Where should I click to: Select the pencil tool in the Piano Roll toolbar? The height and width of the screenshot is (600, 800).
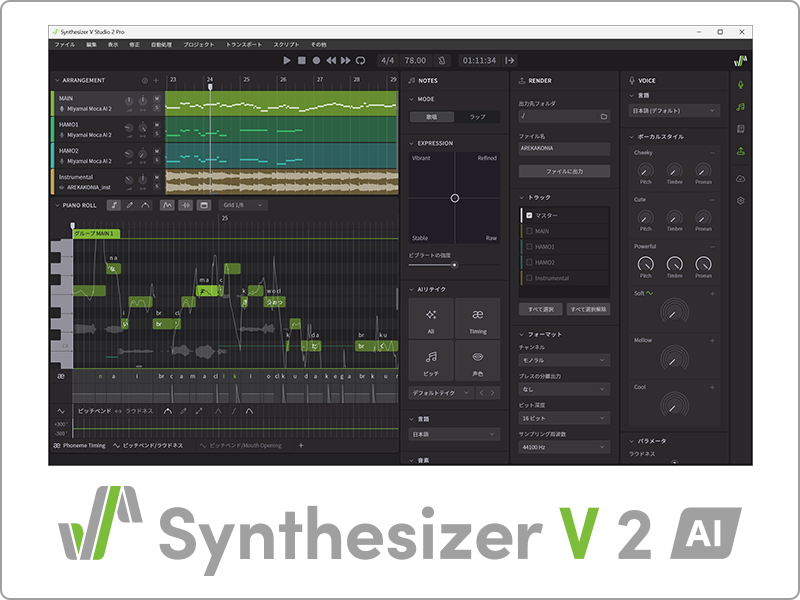(130, 205)
